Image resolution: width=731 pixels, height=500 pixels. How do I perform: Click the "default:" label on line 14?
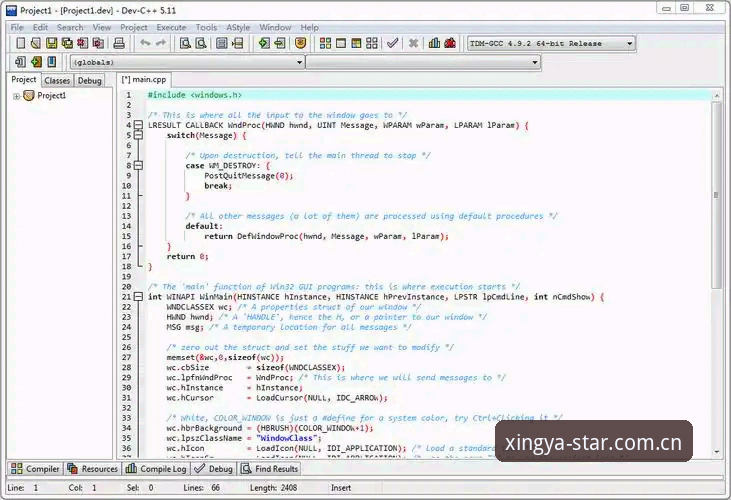(x=204, y=226)
